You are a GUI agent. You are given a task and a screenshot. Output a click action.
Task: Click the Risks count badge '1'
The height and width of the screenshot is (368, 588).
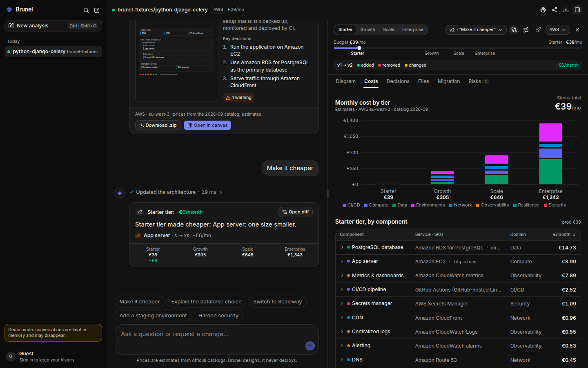[x=486, y=81]
